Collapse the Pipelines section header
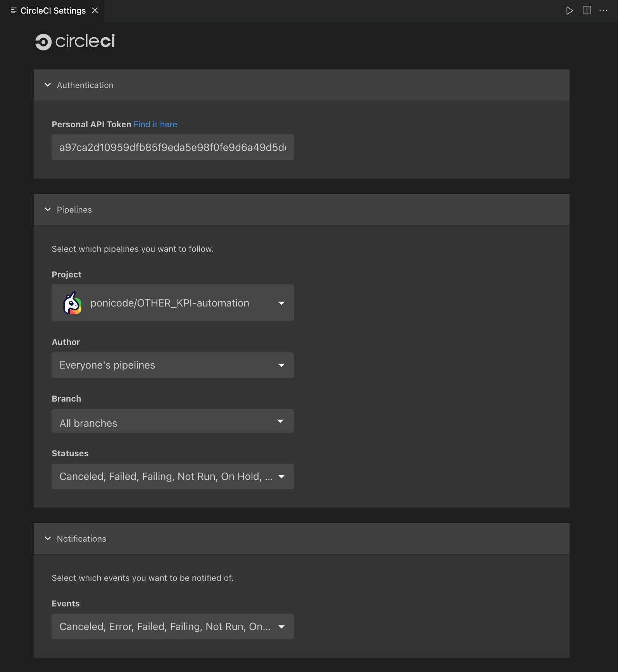Screen dimensions: 618x672 click(74, 210)
